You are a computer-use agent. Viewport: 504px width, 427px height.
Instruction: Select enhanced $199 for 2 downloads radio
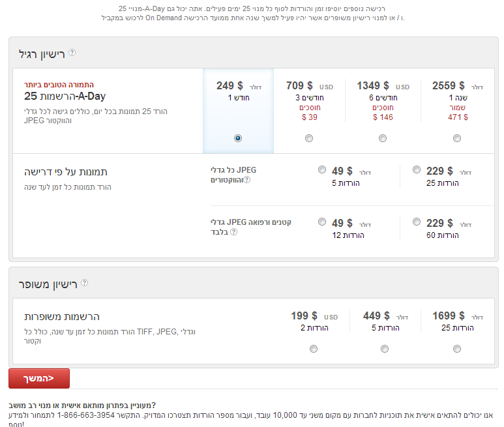coord(314,349)
